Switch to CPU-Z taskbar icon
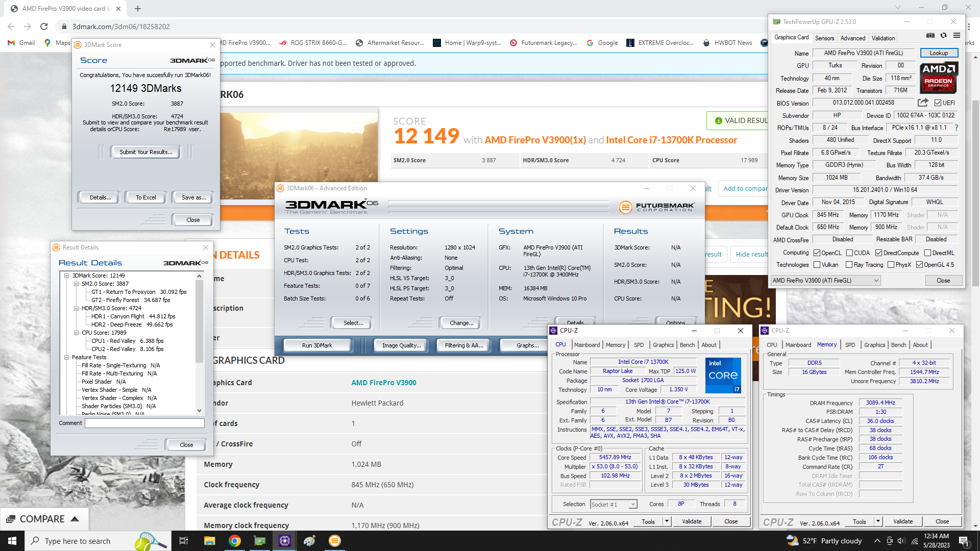 [285, 541]
